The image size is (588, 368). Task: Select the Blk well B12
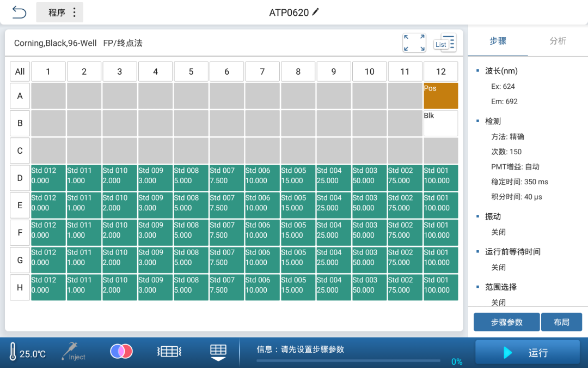(x=440, y=123)
